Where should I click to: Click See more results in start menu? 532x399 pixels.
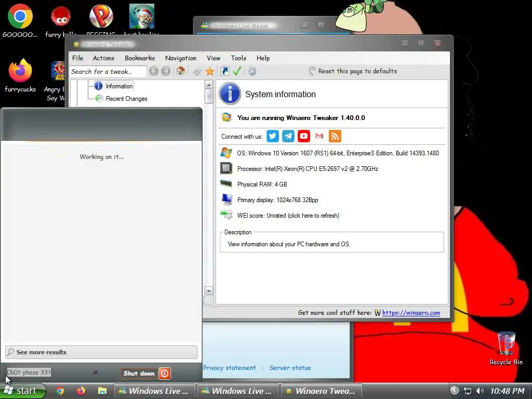[101, 352]
